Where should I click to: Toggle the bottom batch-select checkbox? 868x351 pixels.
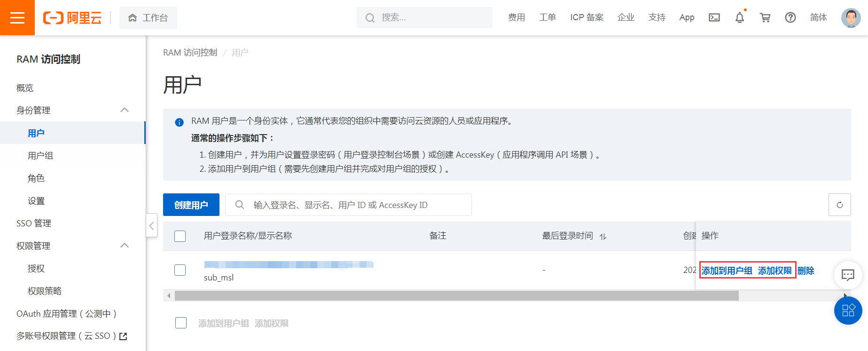pyautogui.click(x=181, y=323)
